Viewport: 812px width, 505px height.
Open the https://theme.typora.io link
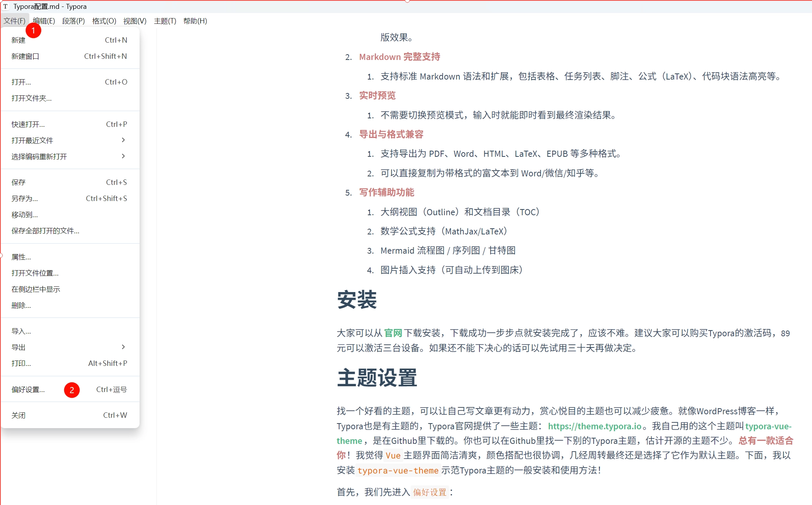595,426
